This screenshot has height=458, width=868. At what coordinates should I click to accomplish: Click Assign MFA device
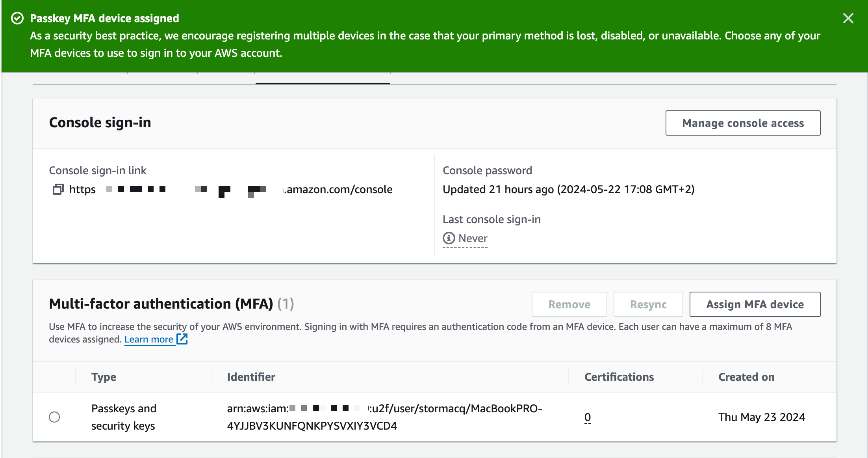[x=755, y=304]
